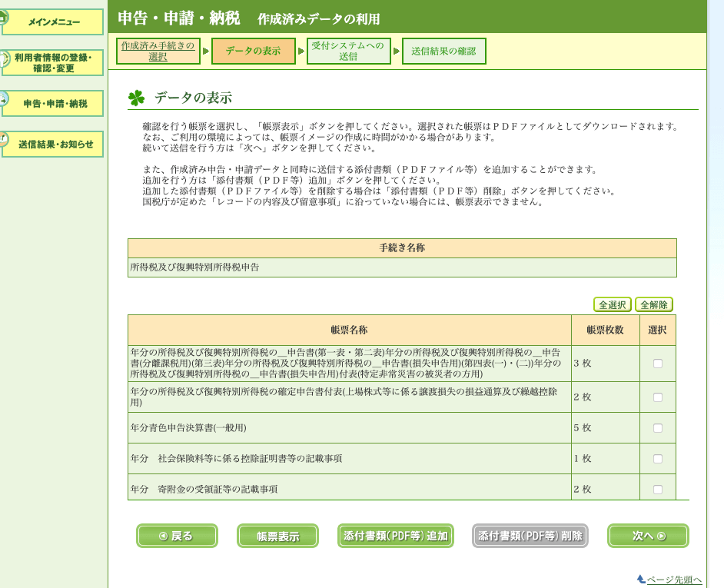
Task: Check the 青色申告決算書(一般用) checkbox
Action: (658, 428)
